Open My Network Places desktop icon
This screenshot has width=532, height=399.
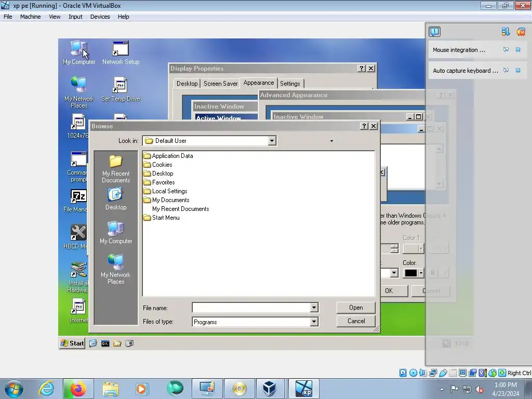[x=79, y=92]
